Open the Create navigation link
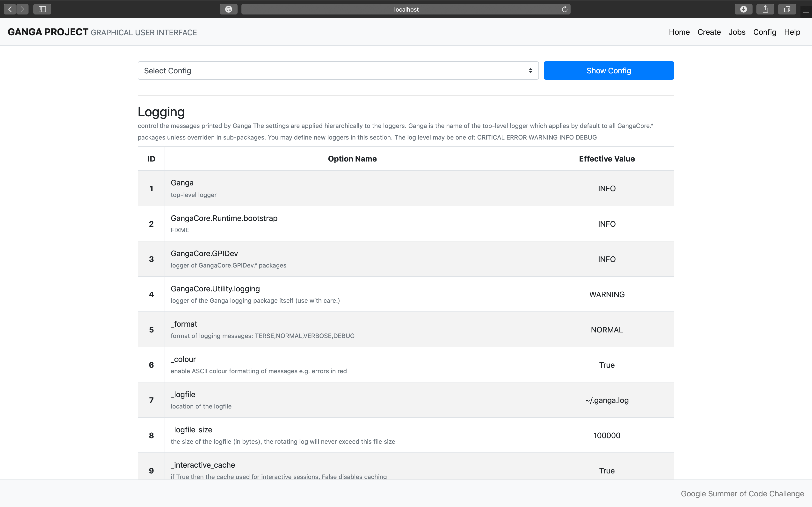This screenshot has width=812, height=507. (709, 32)
